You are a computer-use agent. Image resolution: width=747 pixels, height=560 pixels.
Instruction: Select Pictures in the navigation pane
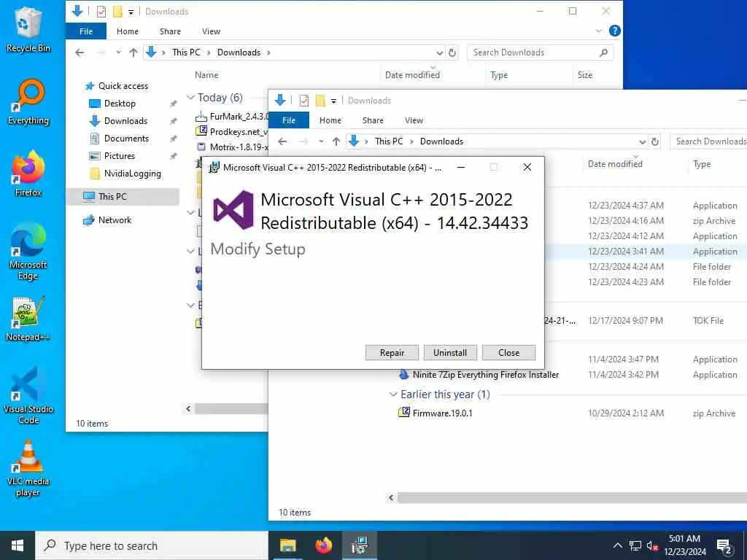pos(119,156)
